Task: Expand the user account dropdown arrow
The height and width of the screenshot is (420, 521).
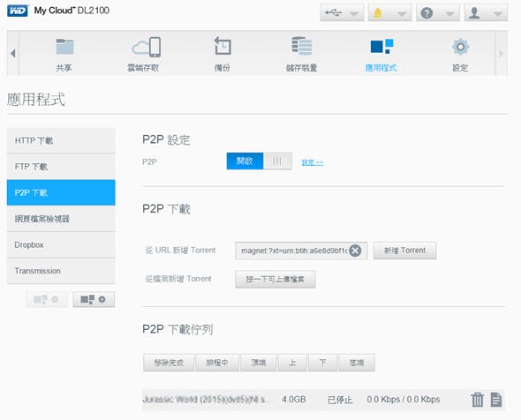Action: coord(498,14)
